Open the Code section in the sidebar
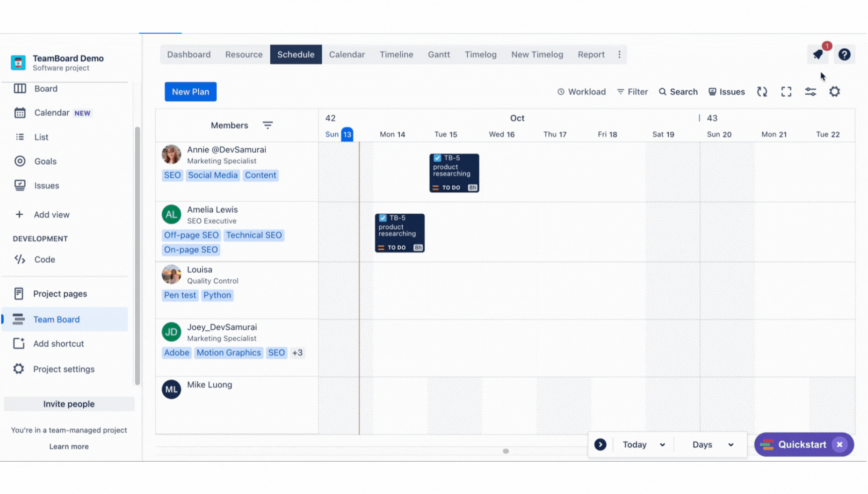This screenshot has height=494, width=868. (x=44, y=259)
